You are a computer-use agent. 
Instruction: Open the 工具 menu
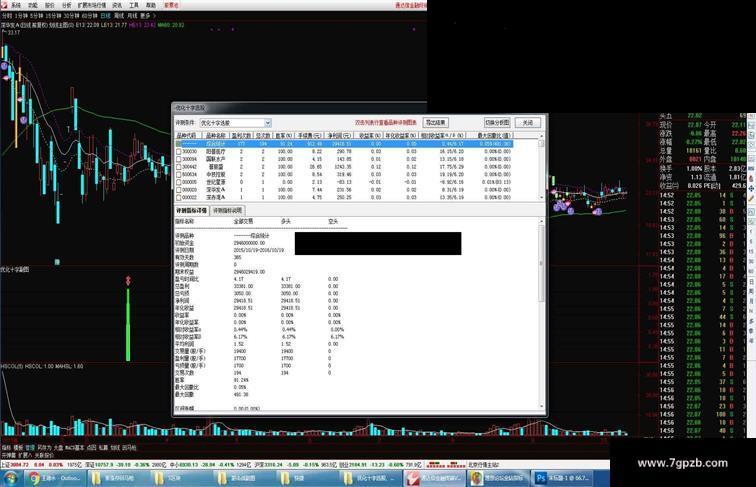click(134, 5)
